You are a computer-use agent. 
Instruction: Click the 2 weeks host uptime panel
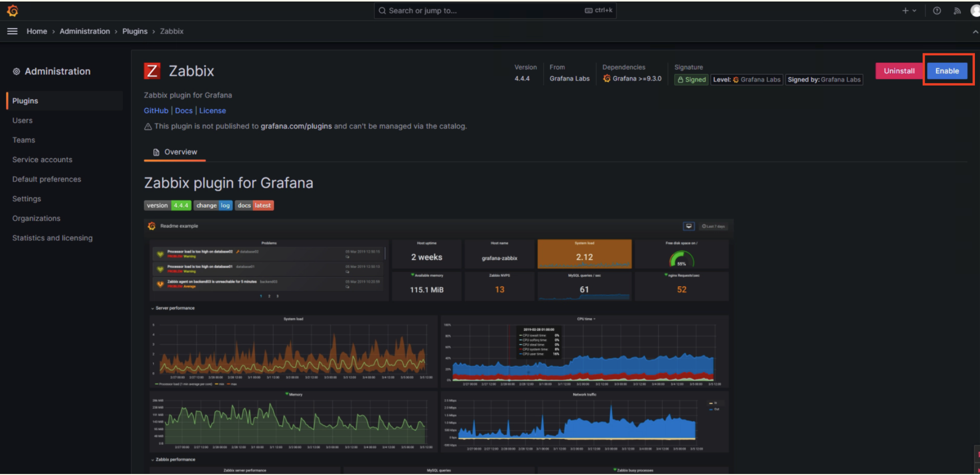click(427, 254)
